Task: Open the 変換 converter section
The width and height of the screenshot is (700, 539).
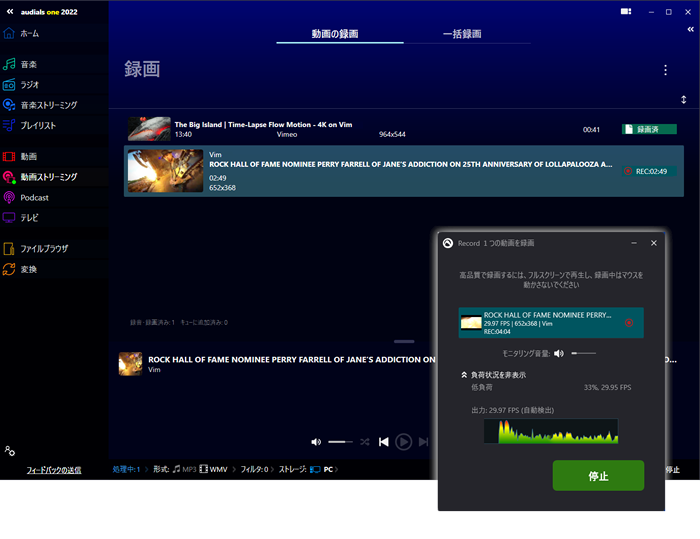Action: click(20, 269)
